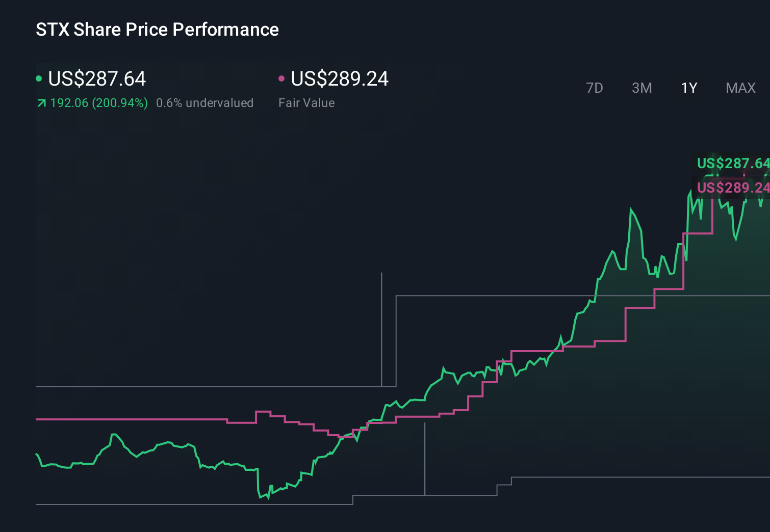Screen dimensions: 770x532
Task: Switch to the 3M chart view
Action: (x=641, y=88)
